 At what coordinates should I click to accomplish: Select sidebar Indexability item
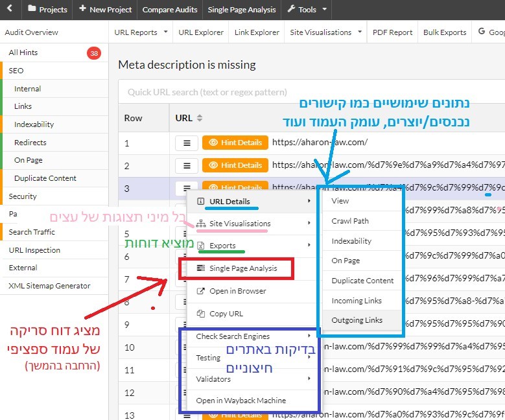point(54,124)
